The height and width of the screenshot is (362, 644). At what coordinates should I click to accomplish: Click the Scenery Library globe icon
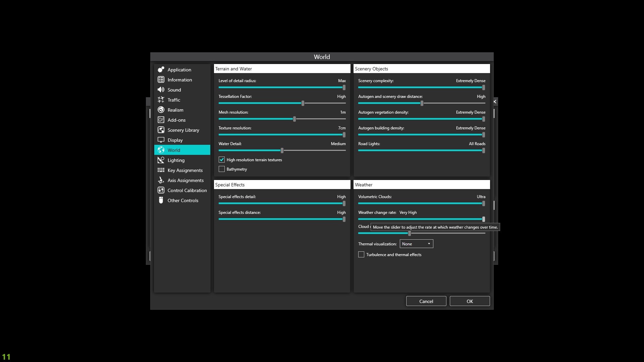coord(161,130)
